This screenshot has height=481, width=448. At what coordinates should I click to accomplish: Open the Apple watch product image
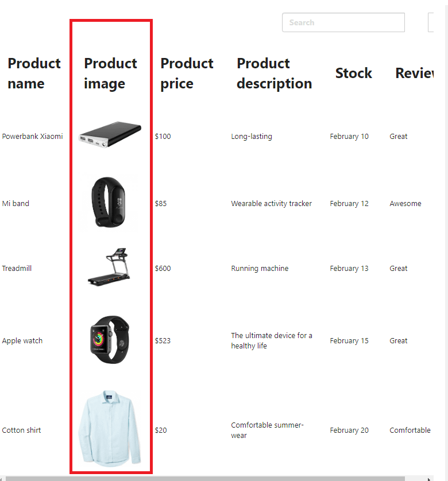click(x=110, y=340)
